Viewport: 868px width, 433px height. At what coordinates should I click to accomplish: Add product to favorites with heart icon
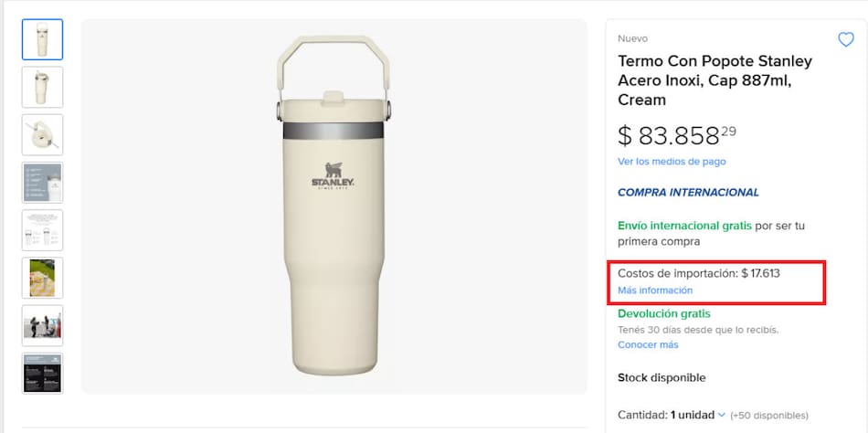coord(845,39)
